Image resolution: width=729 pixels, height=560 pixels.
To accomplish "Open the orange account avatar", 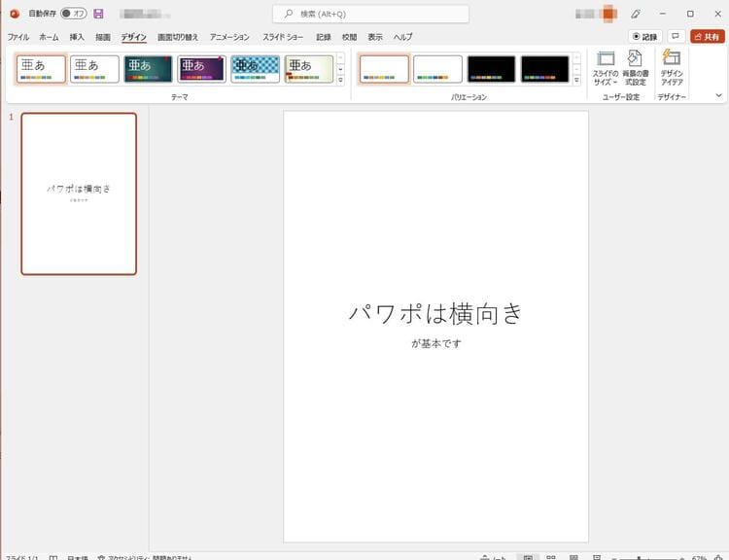I will 608,14.
